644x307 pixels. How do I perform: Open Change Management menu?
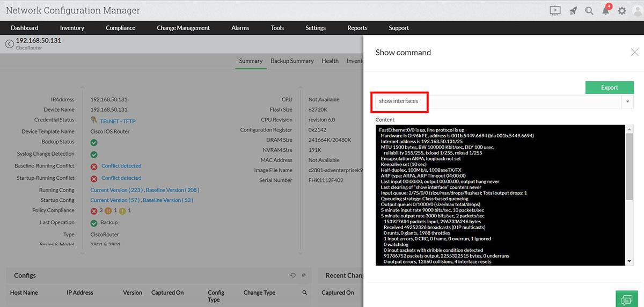(x=183, y=28)
